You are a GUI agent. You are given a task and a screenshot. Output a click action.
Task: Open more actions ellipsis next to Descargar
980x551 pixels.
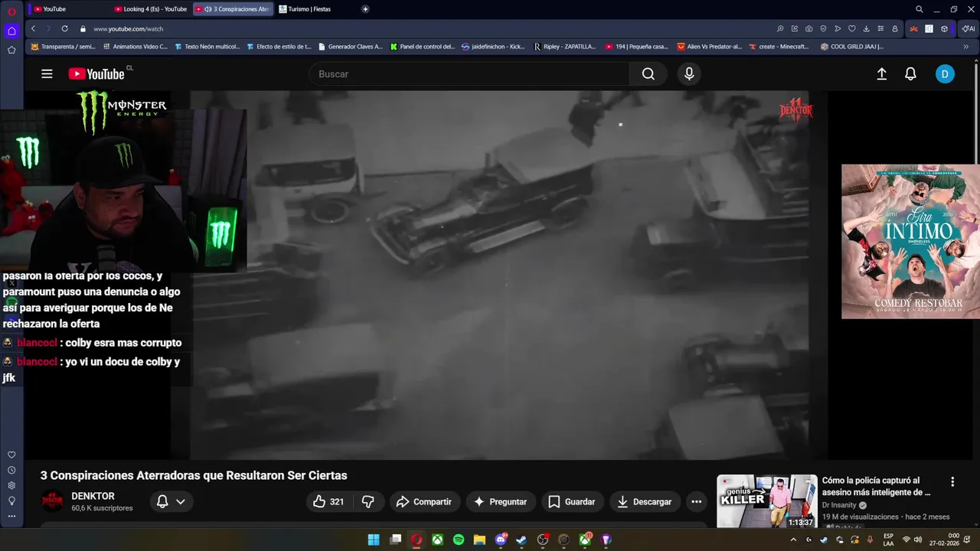coord(696,501)
